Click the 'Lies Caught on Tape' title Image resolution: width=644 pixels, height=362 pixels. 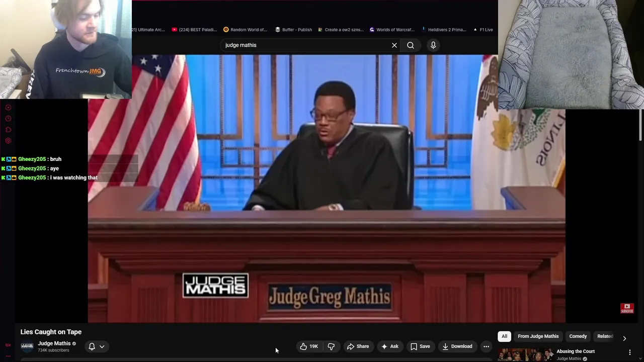tap(51, 332)
